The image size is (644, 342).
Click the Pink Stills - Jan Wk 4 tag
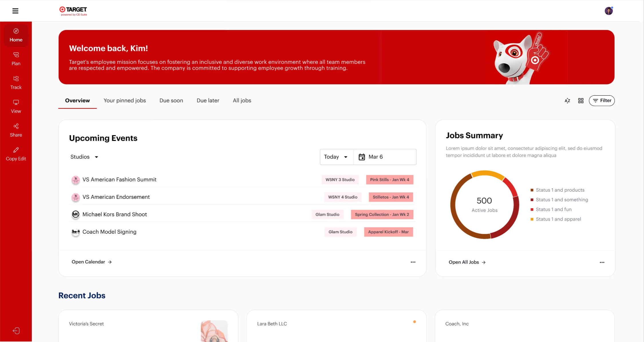pos(390,180)
